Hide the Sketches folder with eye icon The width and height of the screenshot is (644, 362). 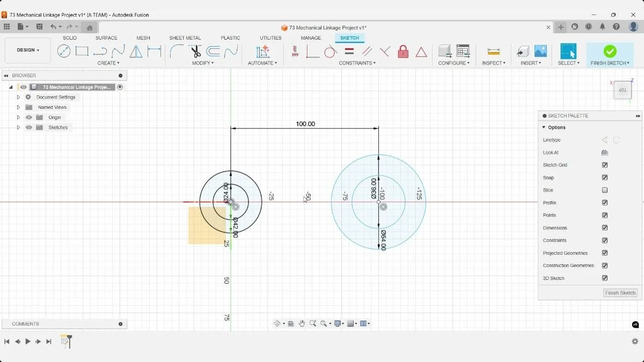pyautogui.click(x=29, y=128)
